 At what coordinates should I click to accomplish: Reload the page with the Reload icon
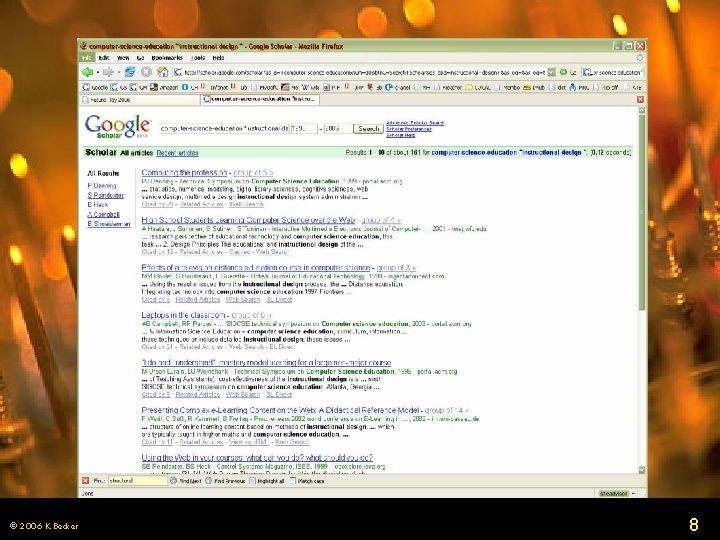pos(130,72)
